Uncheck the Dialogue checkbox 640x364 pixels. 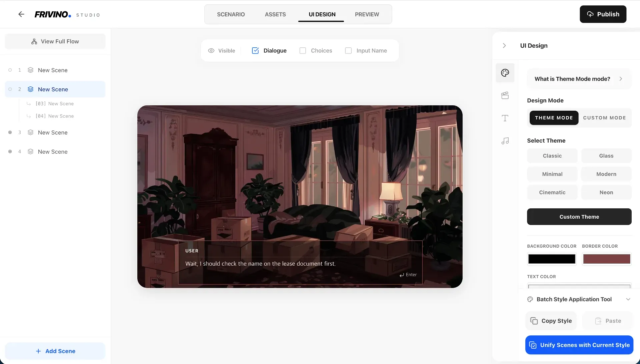(x=255, y=51)
